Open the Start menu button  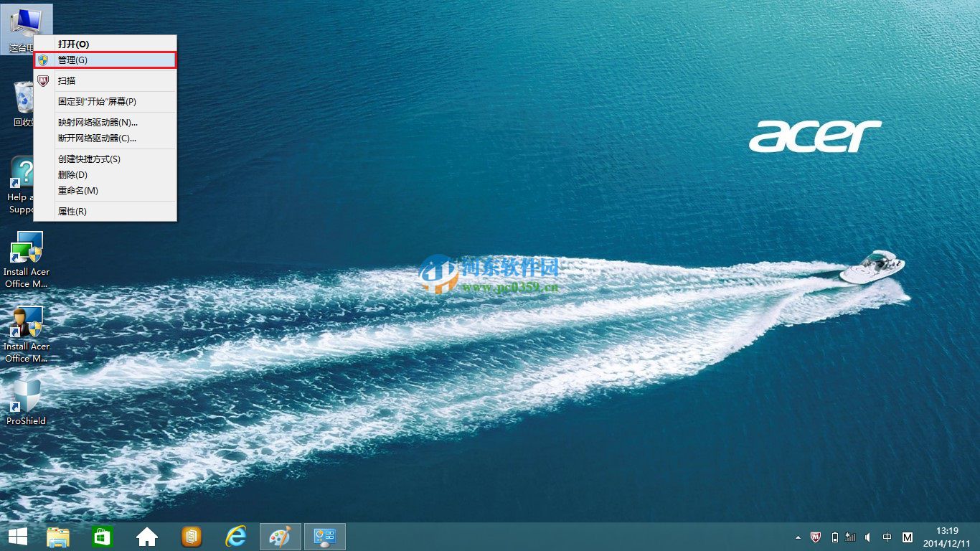click(x=17, y=536)
